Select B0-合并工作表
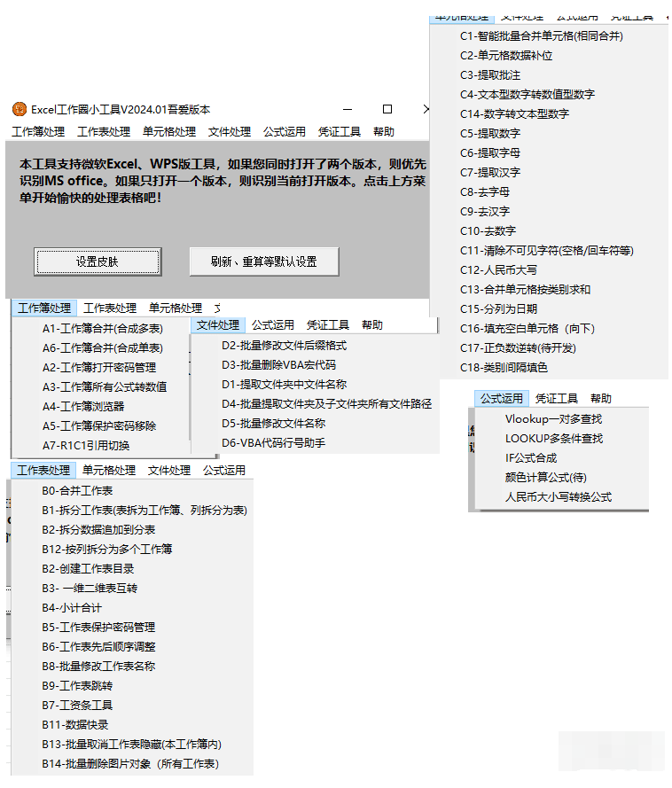The height and width of the screenshot is (788, 672). [x=77, y=491]
